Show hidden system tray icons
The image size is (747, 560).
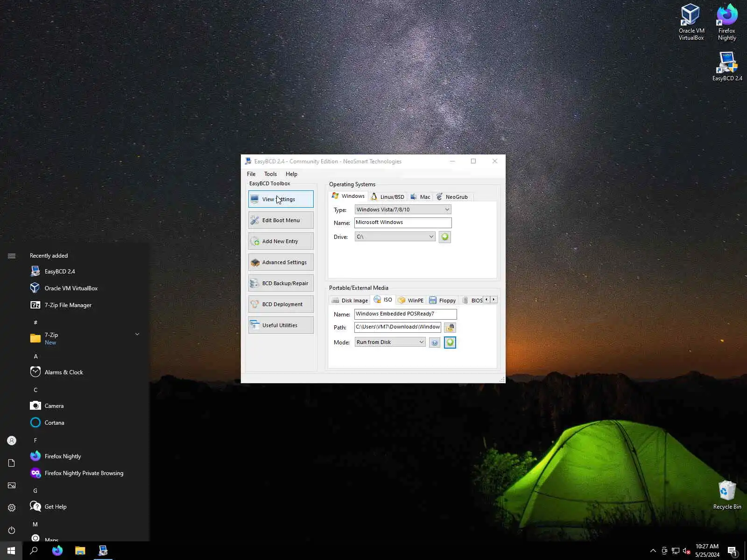coord(653,551)
